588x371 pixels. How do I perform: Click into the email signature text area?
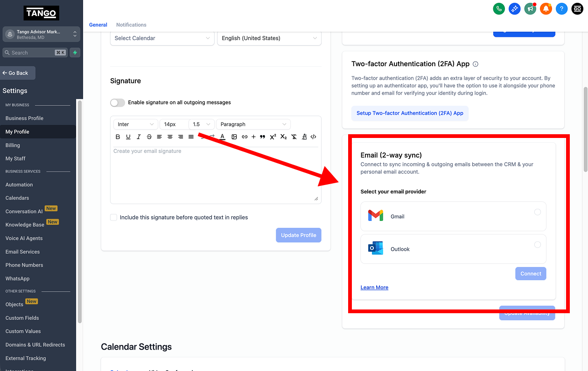pos(216,174)
